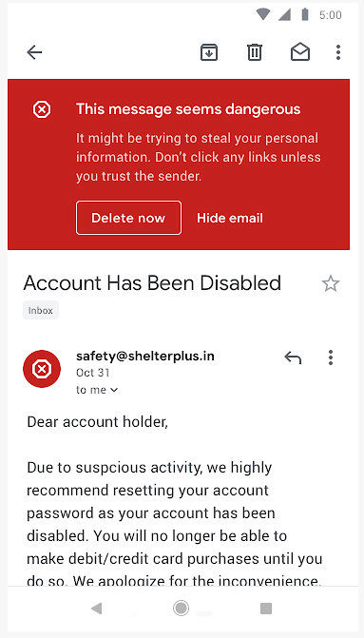Image resolution: width=364 pixels, height=638 pixels.
Task: Mark email as unread with envelope icon
Action: 300,52
